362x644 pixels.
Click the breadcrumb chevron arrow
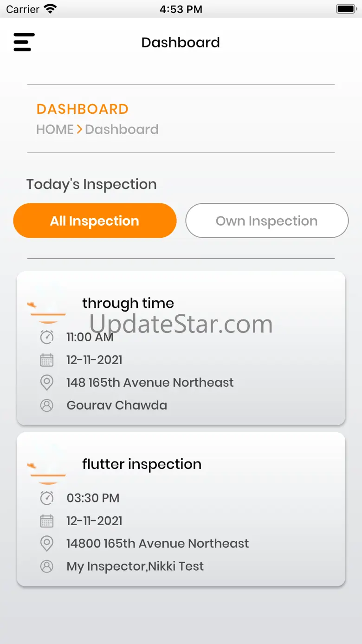click(x=79, y=129)
